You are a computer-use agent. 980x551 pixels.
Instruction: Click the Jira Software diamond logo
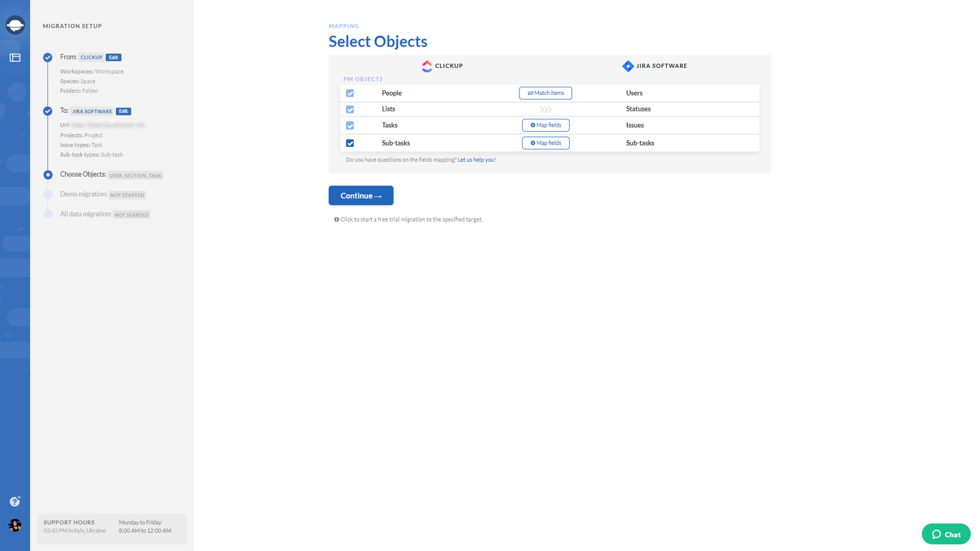point(628,66)
